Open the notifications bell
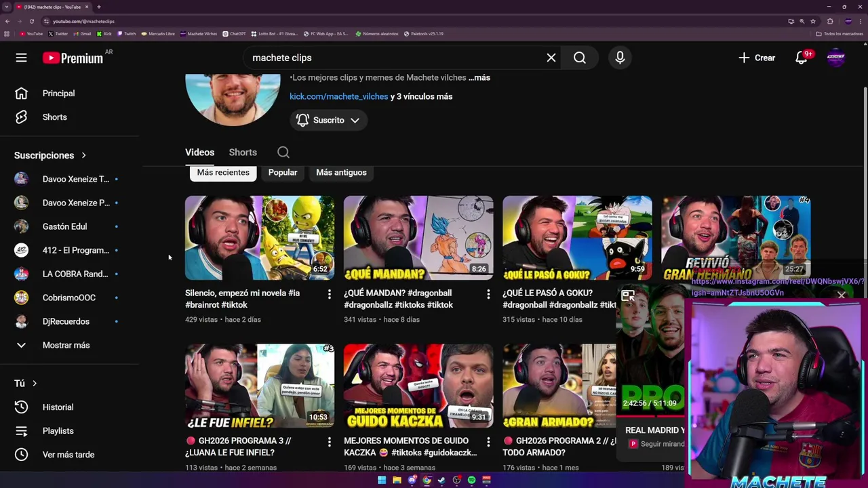 801,58
